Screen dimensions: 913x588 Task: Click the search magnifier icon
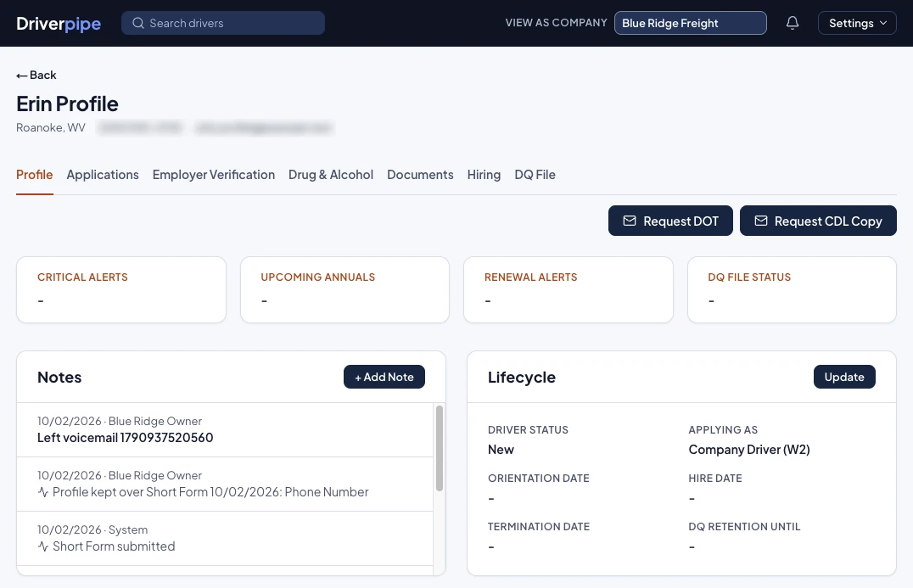138,23
